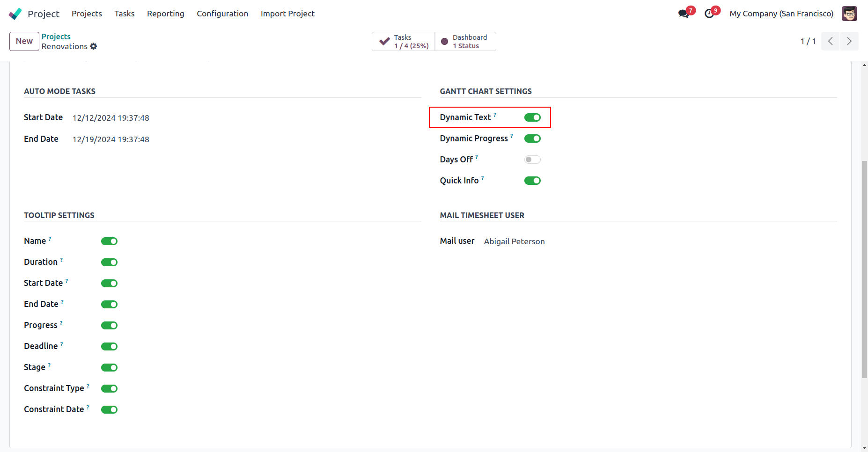Click the Dynamic Text help question mark
Image resolution: width=868 pixels, height=452 pixels.
[x=495, y=115]
